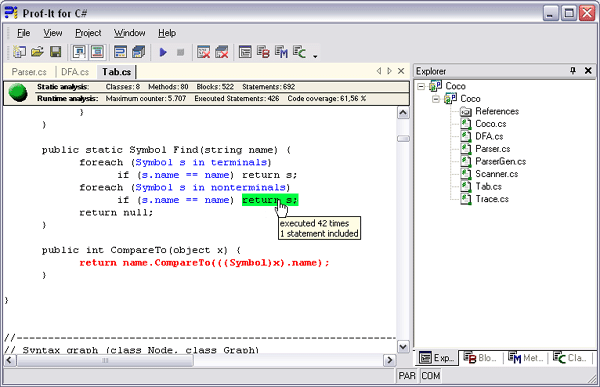Select the top-level Coco solution item
This screenshot has width=600, height=387.
(455, 86)
